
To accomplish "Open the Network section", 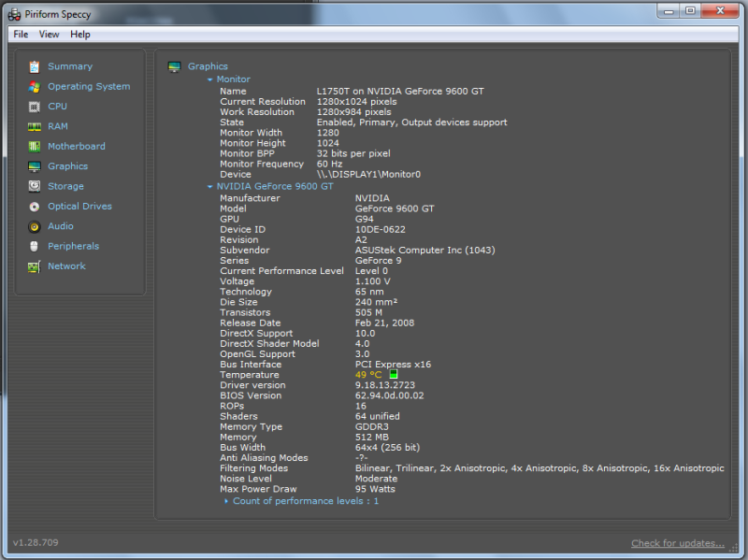I will [x=66, y=266].
